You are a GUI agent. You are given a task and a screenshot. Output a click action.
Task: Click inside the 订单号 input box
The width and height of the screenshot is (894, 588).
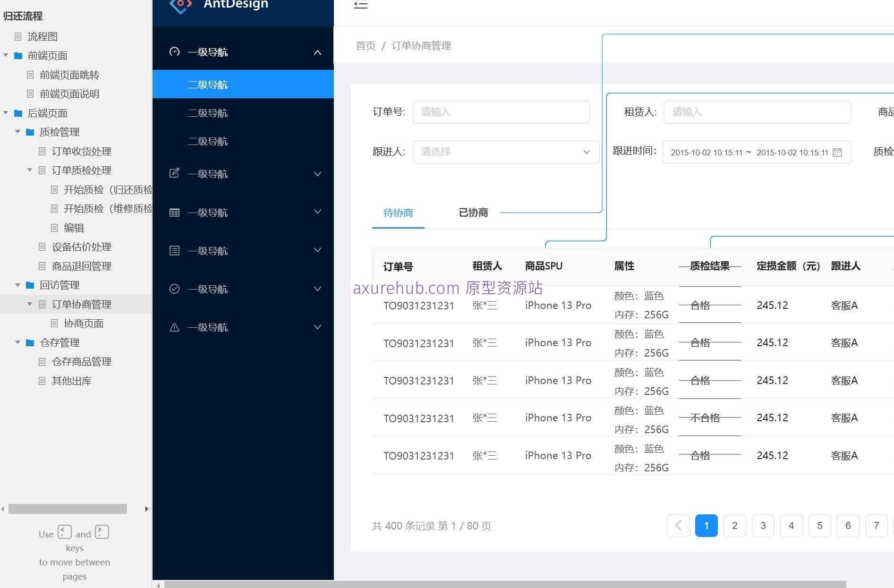(501, 112)
